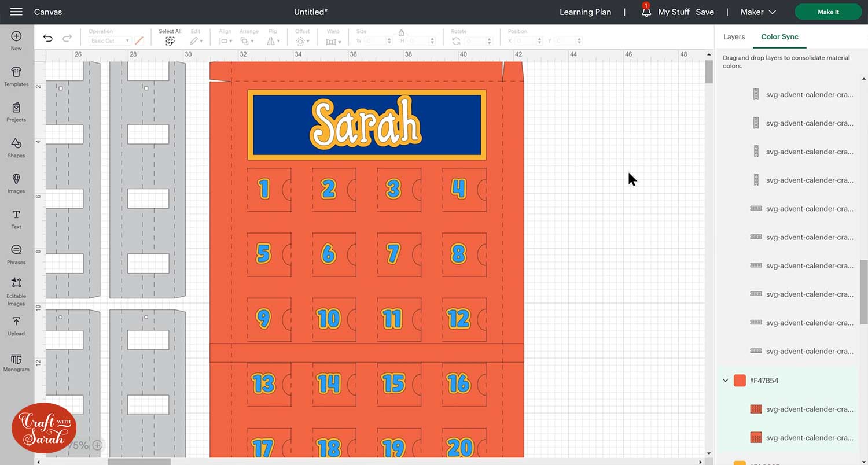Open the Maker machine selector
This screenshot has height=465, width=868.
(x=758, y=12)
